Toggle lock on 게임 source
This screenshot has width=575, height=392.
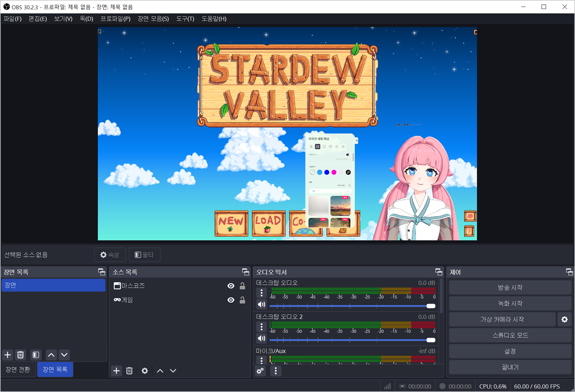coord(242,300)
